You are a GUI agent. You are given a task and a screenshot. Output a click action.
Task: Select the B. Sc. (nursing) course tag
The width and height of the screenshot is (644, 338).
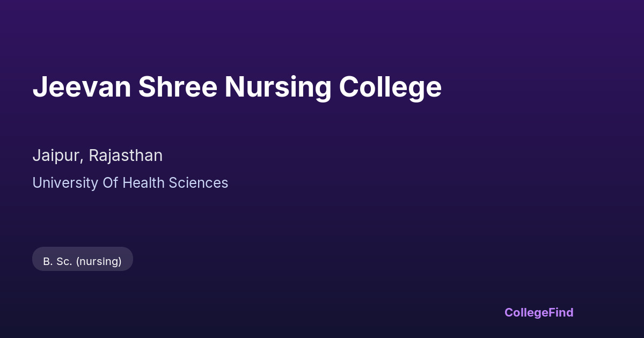coord(82,261)
